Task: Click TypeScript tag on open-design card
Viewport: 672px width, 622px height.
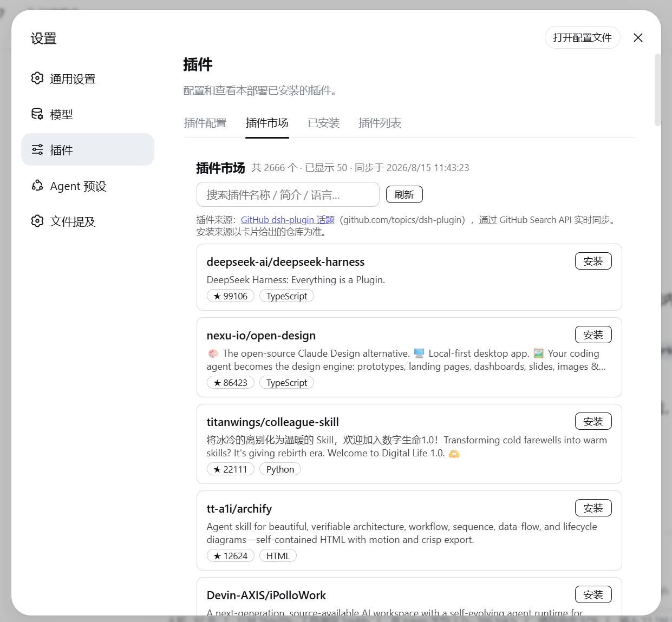Action: 286,383
